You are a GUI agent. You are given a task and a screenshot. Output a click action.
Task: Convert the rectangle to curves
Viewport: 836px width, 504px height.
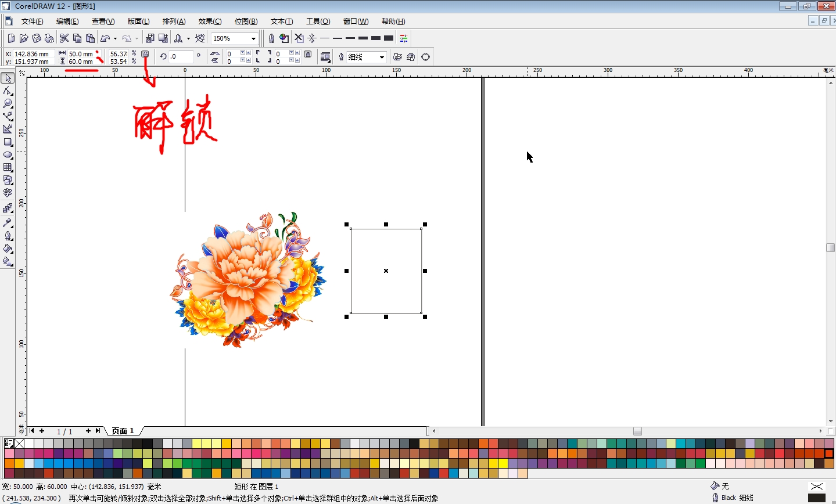coord(426,57)
